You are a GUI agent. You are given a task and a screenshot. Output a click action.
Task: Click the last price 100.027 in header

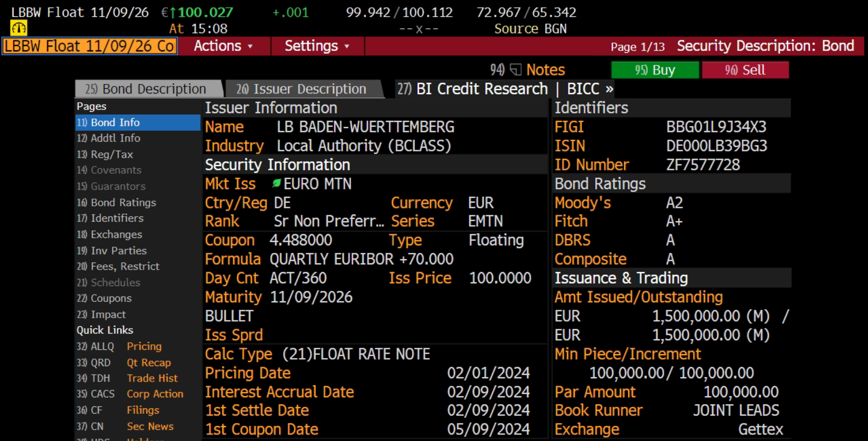click(x=205, y=12)
